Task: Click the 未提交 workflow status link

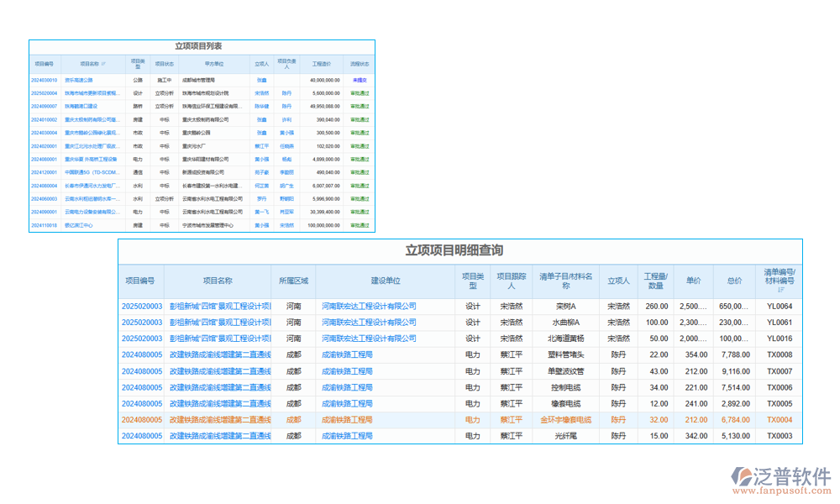Action: coord(360,80)
